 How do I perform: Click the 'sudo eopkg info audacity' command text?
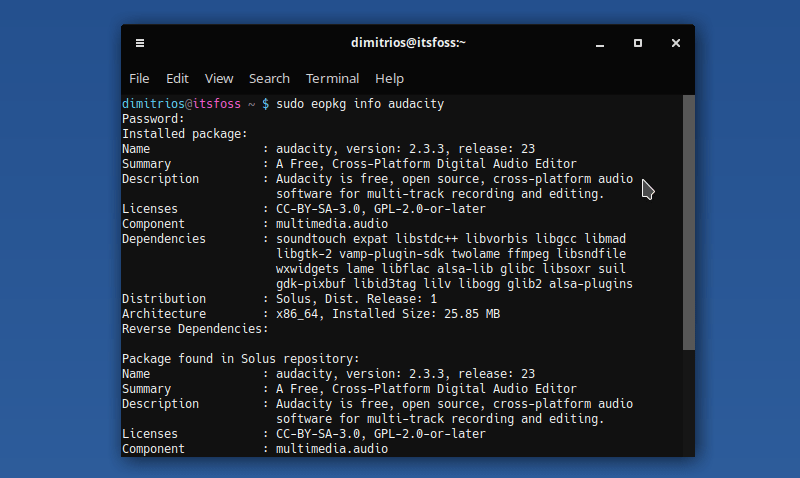[x=360, y=104]
